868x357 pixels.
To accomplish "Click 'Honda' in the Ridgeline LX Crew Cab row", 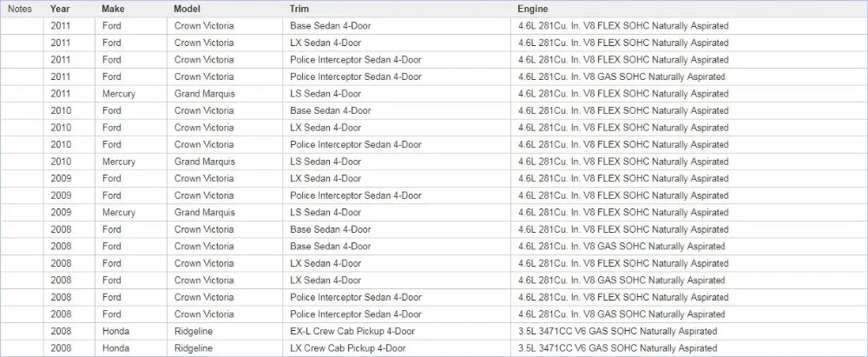I will (115, 348).
